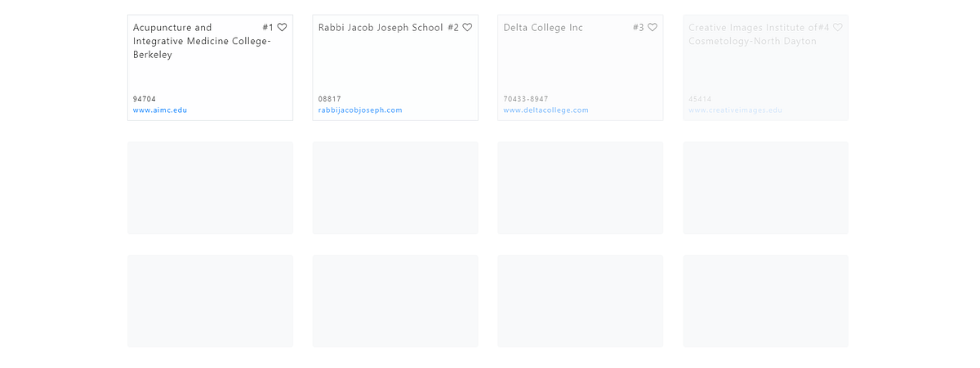Click heart icon on Delta College Inc
980x368 pixels.
click(x=653, y=27)
